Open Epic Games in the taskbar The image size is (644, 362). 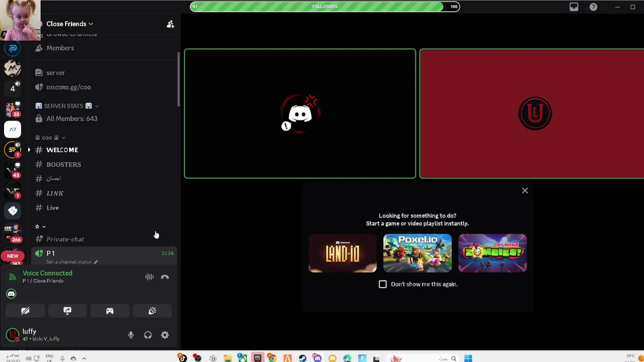(x=258, y=358)
